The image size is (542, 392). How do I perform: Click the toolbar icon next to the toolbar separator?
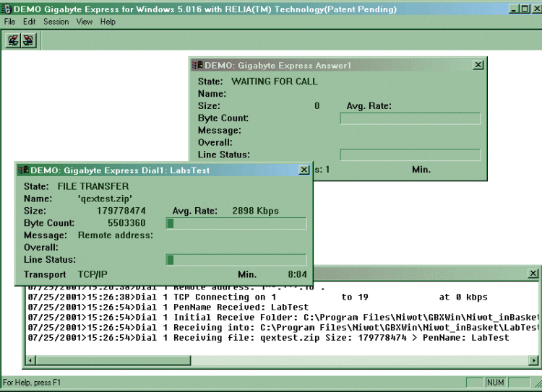(28, 40)
